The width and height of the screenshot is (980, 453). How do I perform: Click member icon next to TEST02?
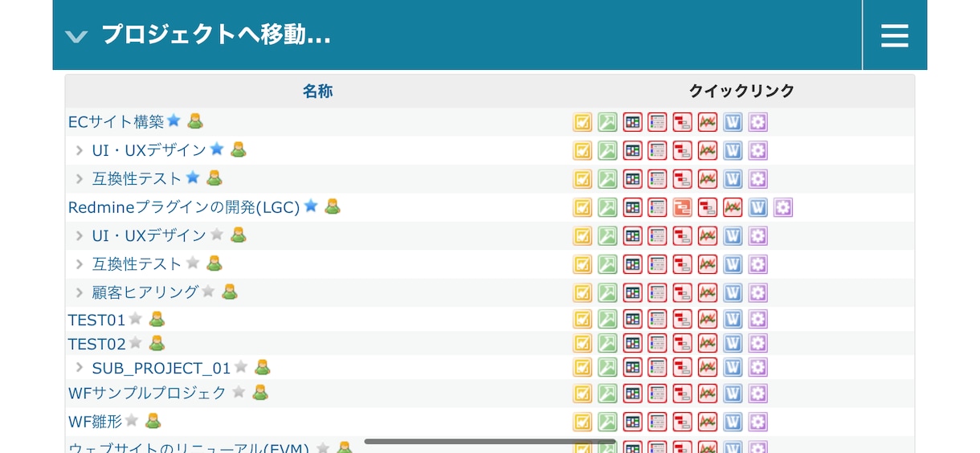(157, 343)
